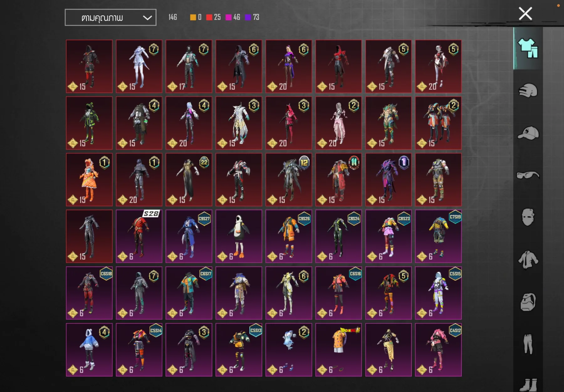Select the backpack category icon

(528, 302)
